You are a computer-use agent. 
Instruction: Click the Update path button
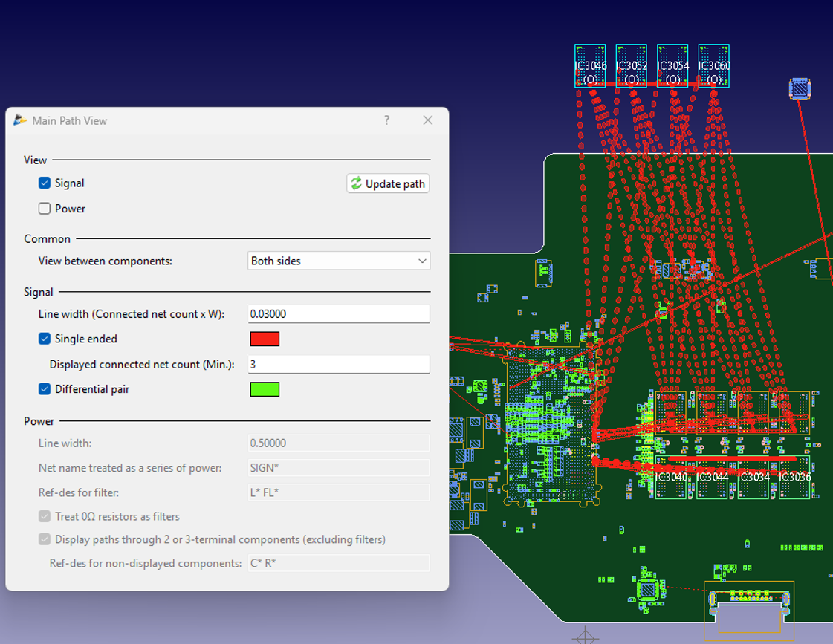click(x=388, y=183)
